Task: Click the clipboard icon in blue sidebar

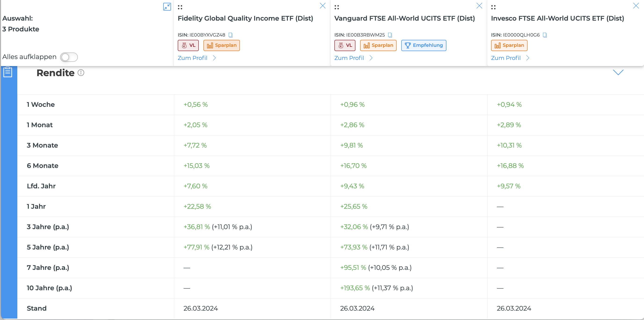Action: tap(8, 72)
